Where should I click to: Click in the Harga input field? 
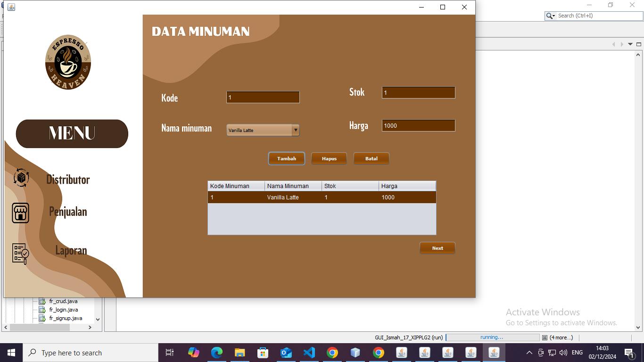418,126
